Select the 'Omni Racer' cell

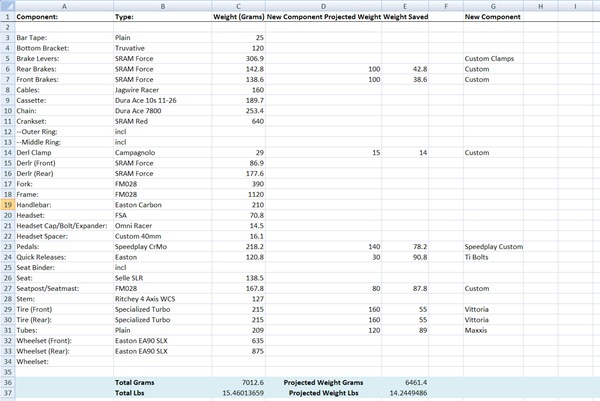pos(162,226)
